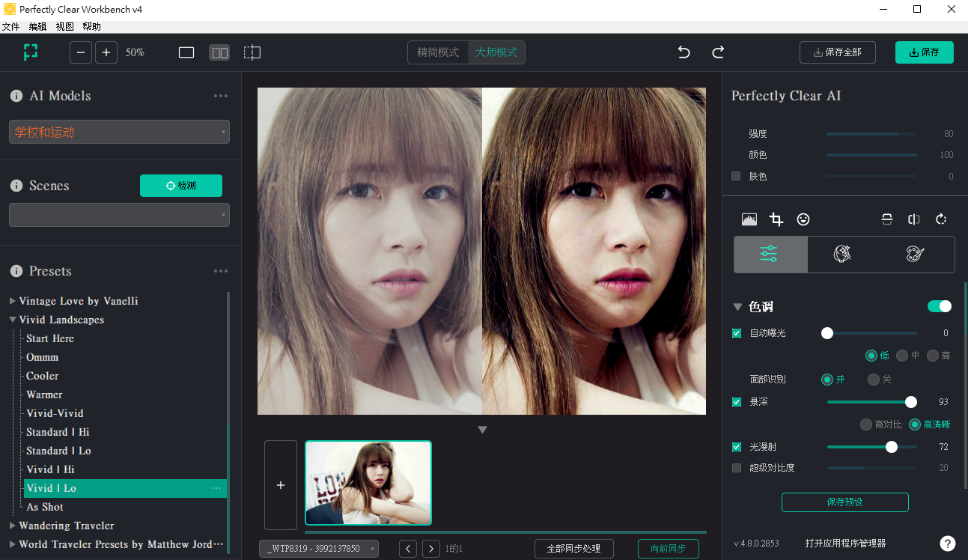Open Presets three-dot options menu
The width and height of the screenshot is (968, 560).
tap(221, 271)
